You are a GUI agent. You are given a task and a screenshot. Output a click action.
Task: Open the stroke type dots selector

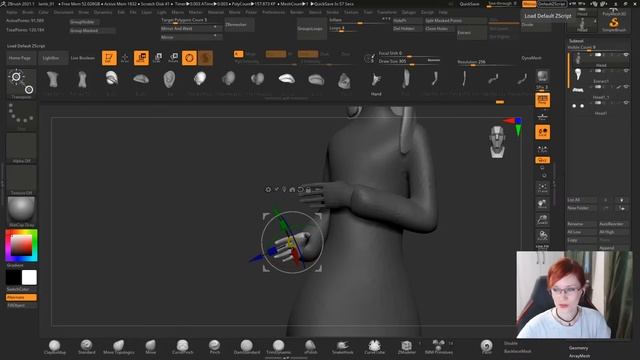(x=21, y=116)
